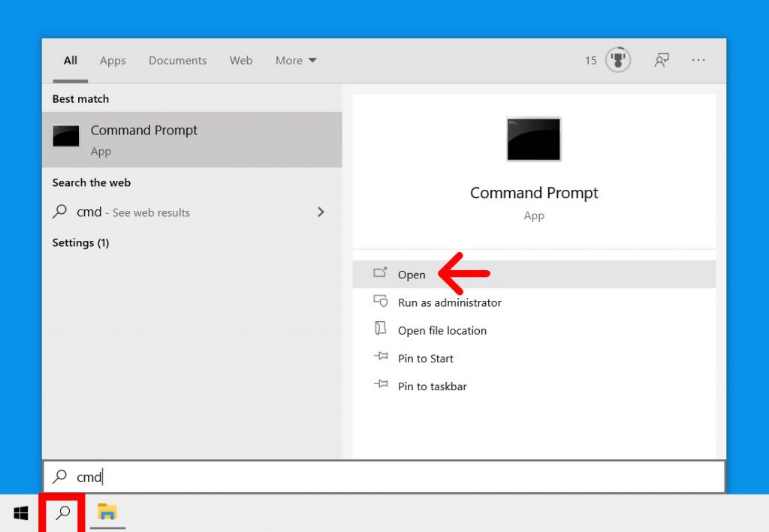Switch to the Apps tab

(x=113, y=60)
